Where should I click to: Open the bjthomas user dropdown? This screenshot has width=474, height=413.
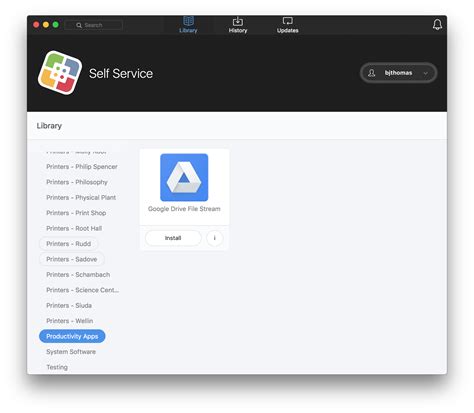point(398,73)
